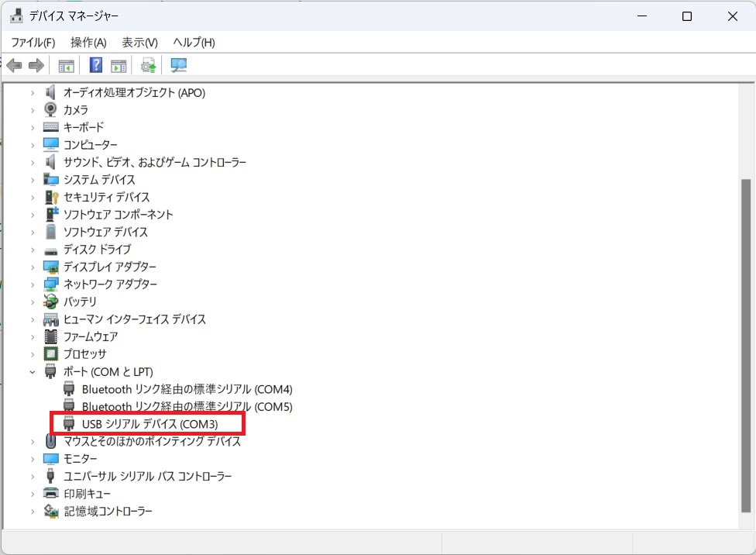Click the chip icon beside ファームウェア
The width and height of the screenshot is (756, 555).
(x=50, y=336)
